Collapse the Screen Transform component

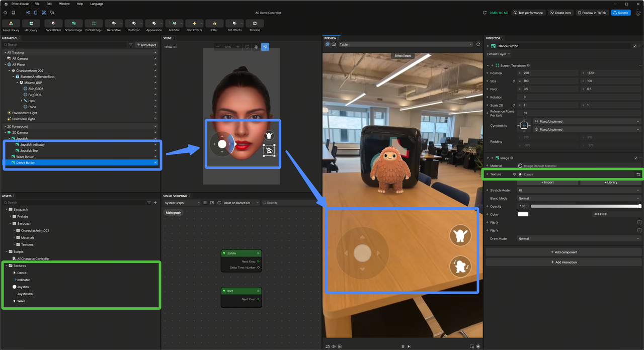point(488,65)
